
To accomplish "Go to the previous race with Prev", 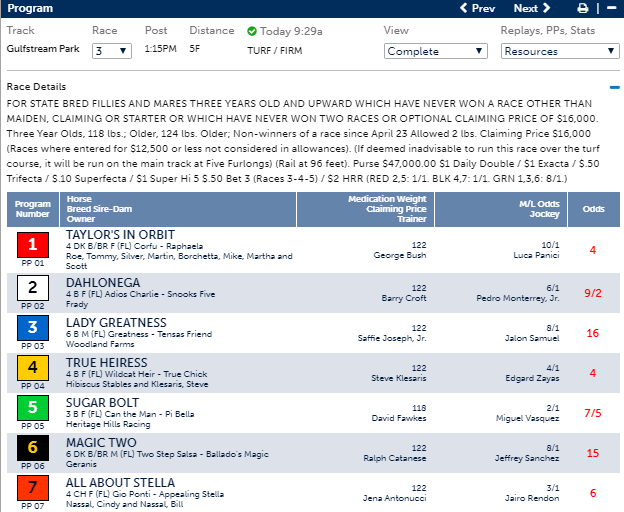I will [477, 8].
